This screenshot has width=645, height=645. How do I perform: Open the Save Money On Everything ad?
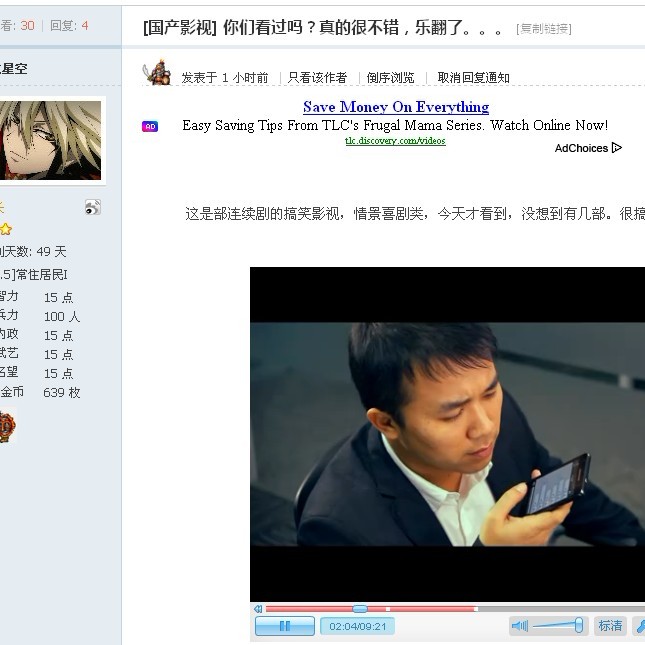396,107
